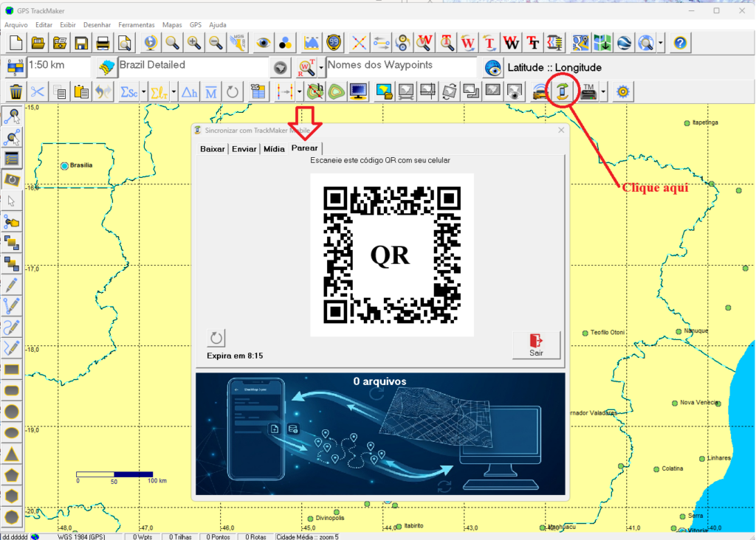
Task: Click the undo/redo arrows icon
Action: 103,91
